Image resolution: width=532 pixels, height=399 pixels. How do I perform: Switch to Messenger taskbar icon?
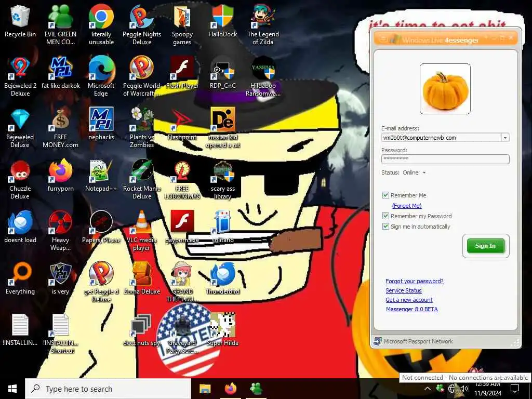point(256,389)
